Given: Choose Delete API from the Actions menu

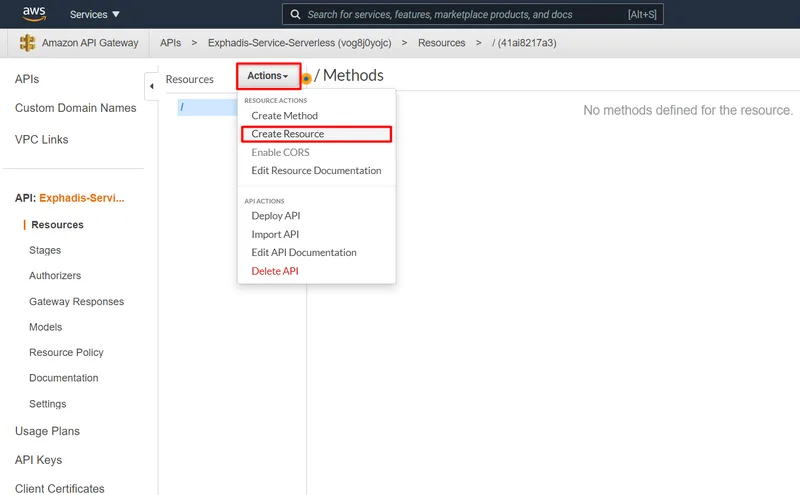Looking at the screenshot, I should [274, 271].
